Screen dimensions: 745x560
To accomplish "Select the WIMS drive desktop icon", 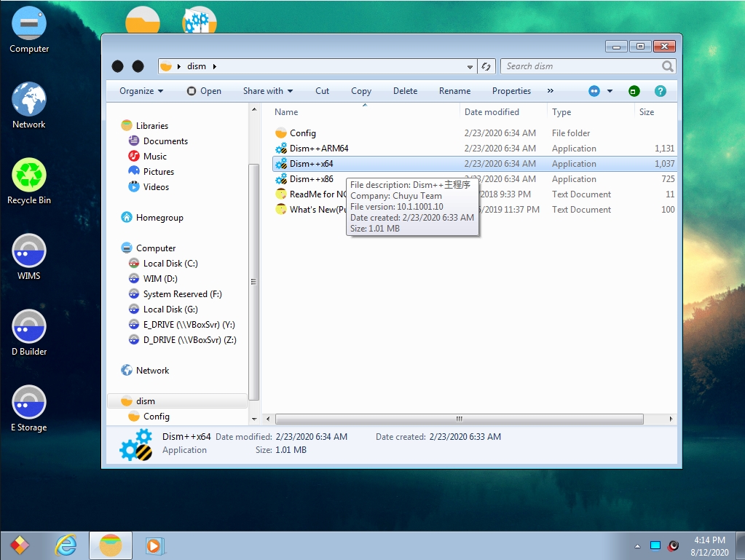I will coord(29,257).
